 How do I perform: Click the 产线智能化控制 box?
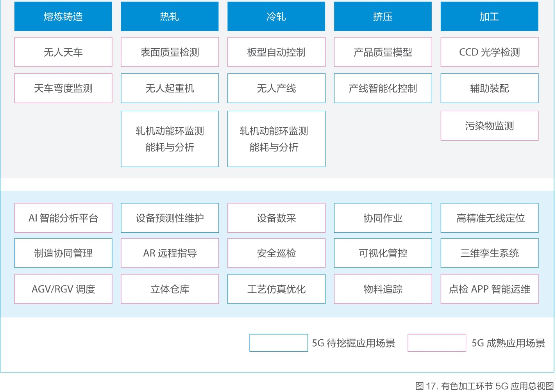(383, 88)
